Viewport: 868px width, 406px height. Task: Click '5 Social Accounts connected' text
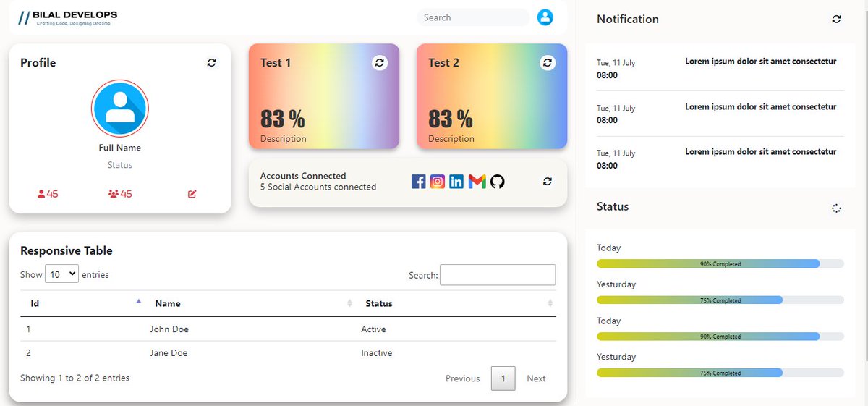pos(318,187)
